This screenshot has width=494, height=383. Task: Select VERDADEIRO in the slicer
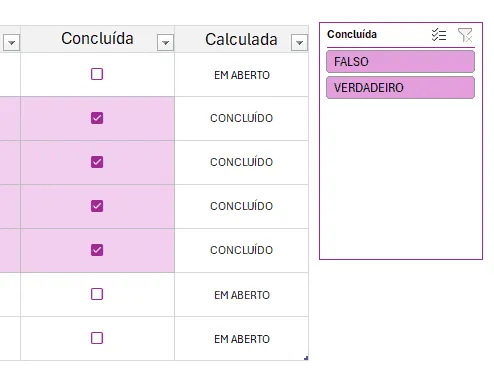click(400, 88)
